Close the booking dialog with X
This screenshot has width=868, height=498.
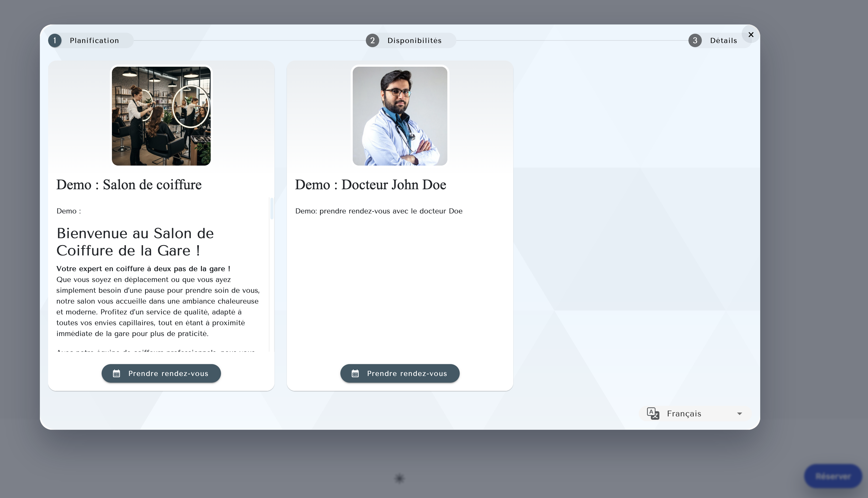[751, 35]
